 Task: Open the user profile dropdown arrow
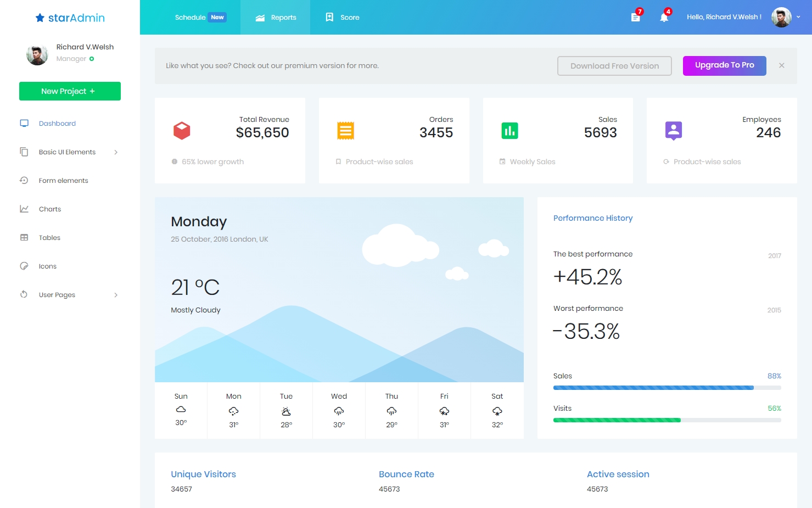coord(798,17)
